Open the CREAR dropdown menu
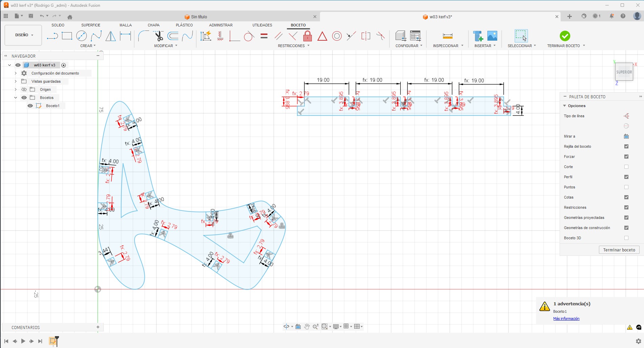 click(88, 46)
